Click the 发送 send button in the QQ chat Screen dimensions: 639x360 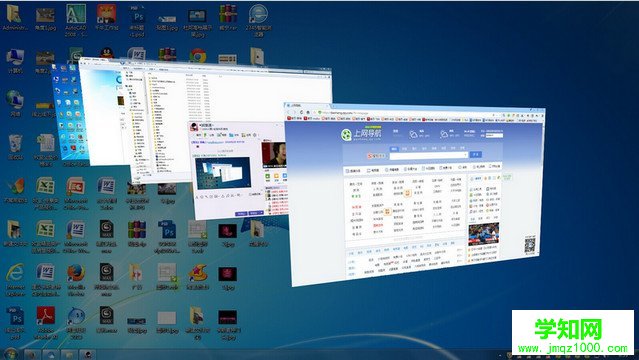pyautogui.click(x=255, y=213)
